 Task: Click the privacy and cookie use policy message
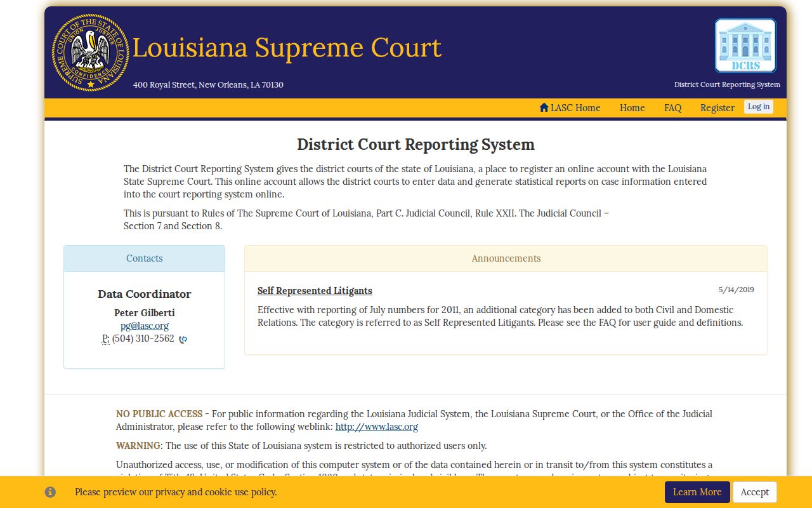[176, 492]
